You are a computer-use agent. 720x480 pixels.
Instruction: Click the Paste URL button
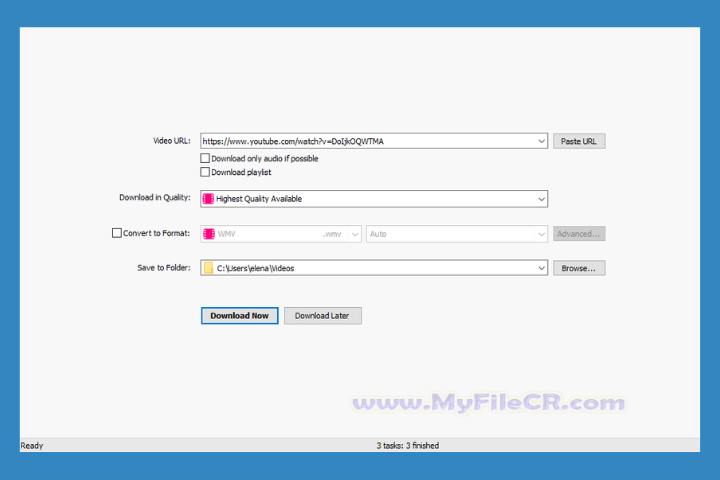579,141
